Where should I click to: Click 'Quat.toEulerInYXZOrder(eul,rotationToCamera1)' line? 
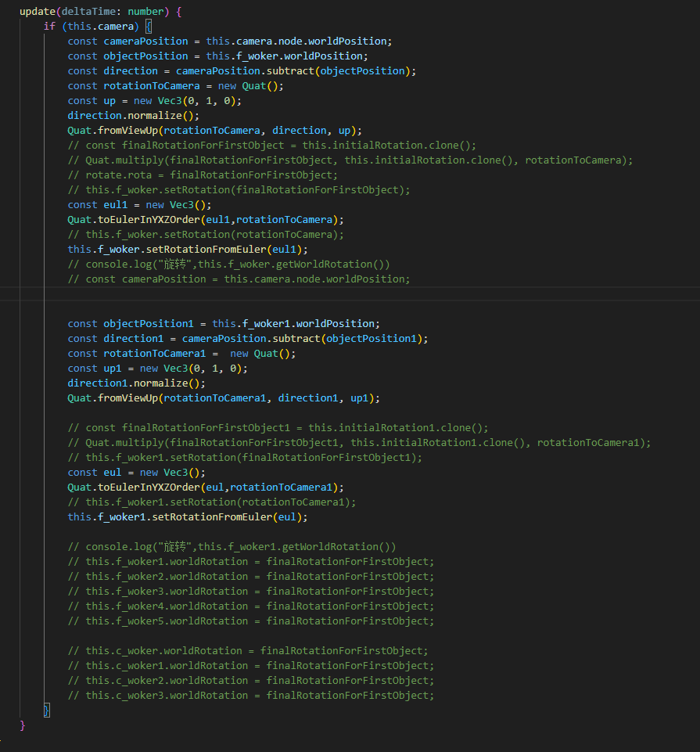click(206, 488)
